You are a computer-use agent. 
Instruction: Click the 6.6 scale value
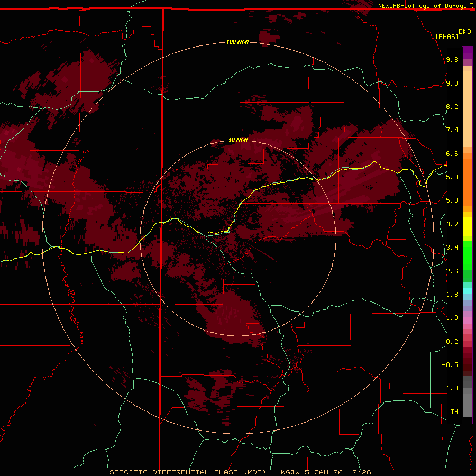(452, 153)
